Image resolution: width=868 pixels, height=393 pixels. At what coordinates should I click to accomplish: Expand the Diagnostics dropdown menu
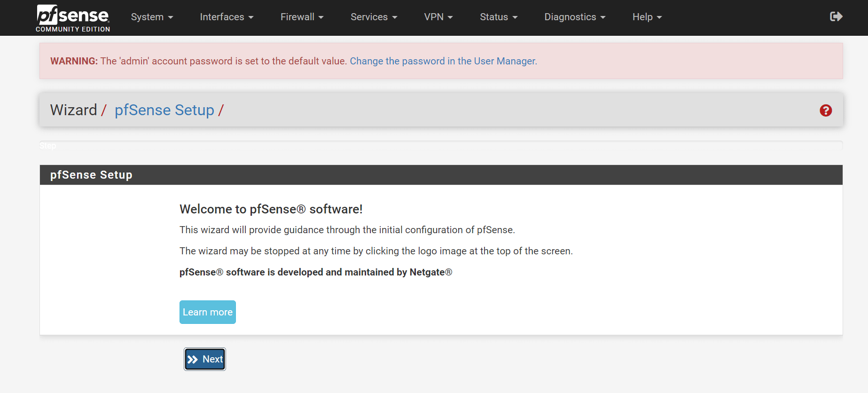(x=575, y=17)
